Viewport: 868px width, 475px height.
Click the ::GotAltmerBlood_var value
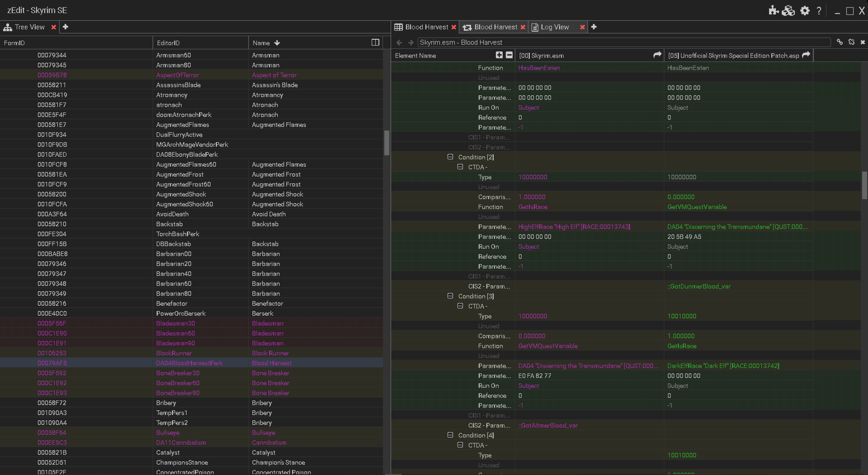click(548, 425)
